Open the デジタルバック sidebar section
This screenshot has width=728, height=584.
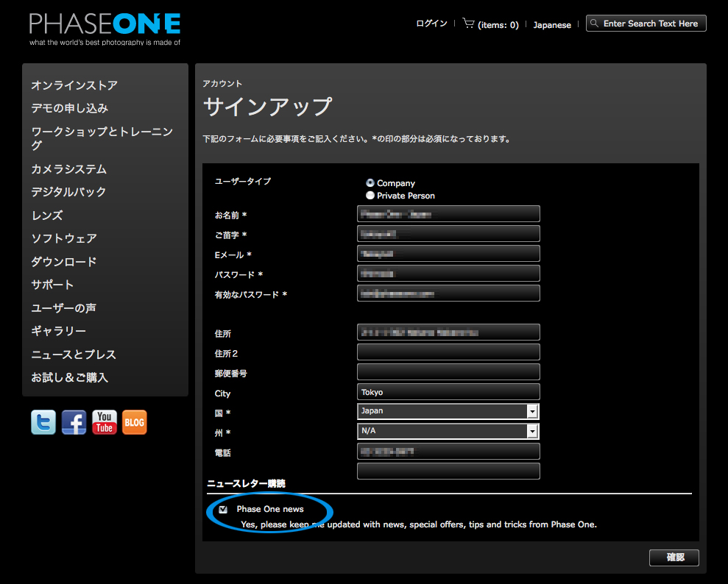pos(68,192)
